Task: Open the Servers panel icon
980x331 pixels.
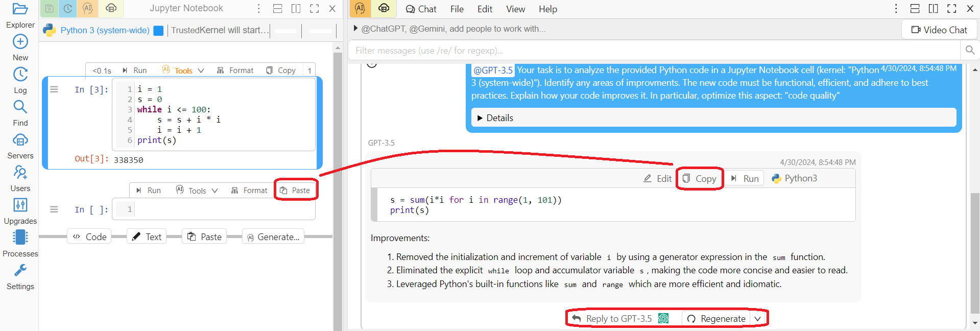Action: pyautogui.click(x=20, y=140)
